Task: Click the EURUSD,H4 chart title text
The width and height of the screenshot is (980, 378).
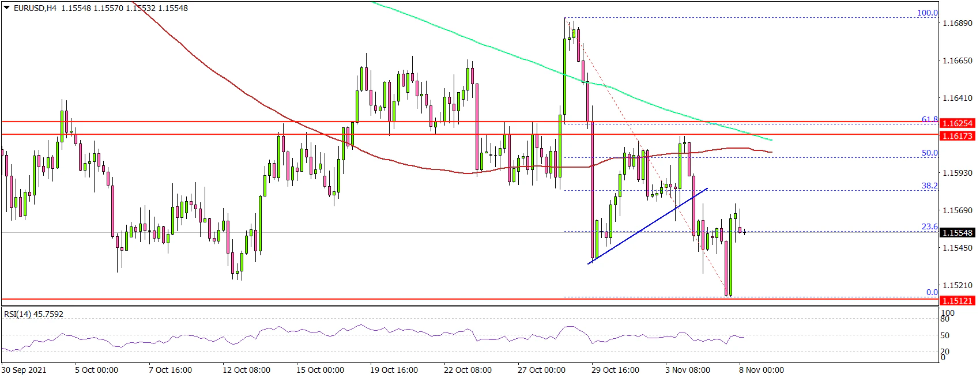Action: click(35, 8)
